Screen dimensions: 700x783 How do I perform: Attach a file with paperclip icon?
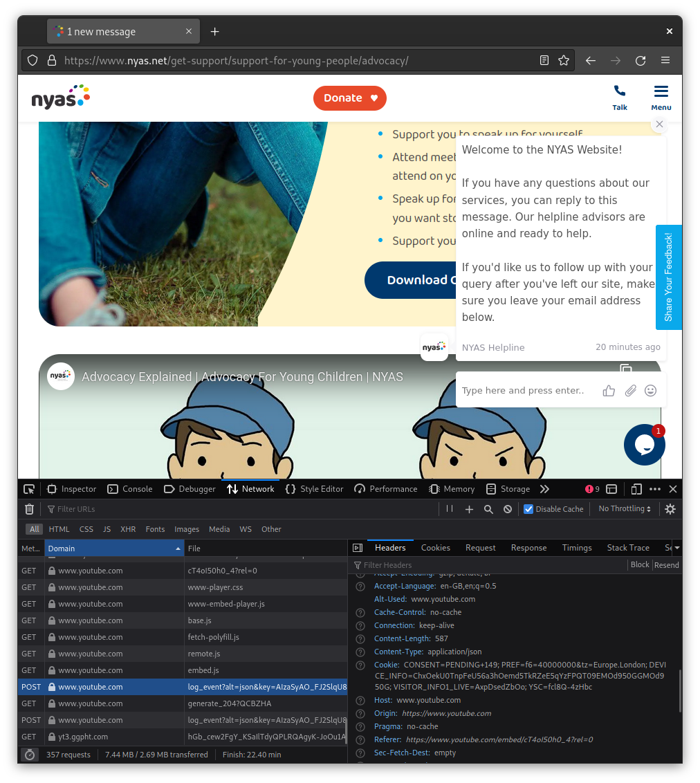coord(631,391)
